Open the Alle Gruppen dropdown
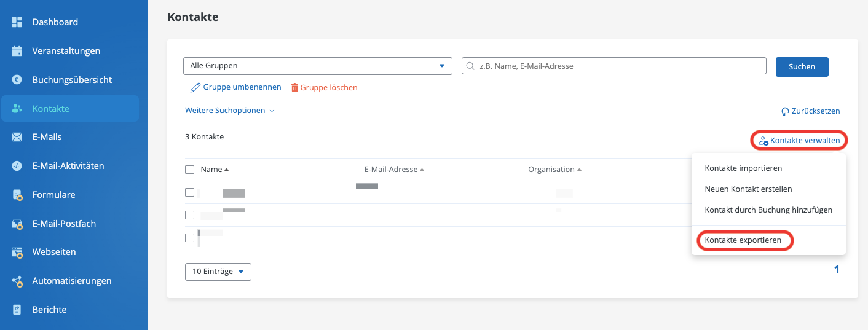 pyautogui.click(x=317, y=66)
